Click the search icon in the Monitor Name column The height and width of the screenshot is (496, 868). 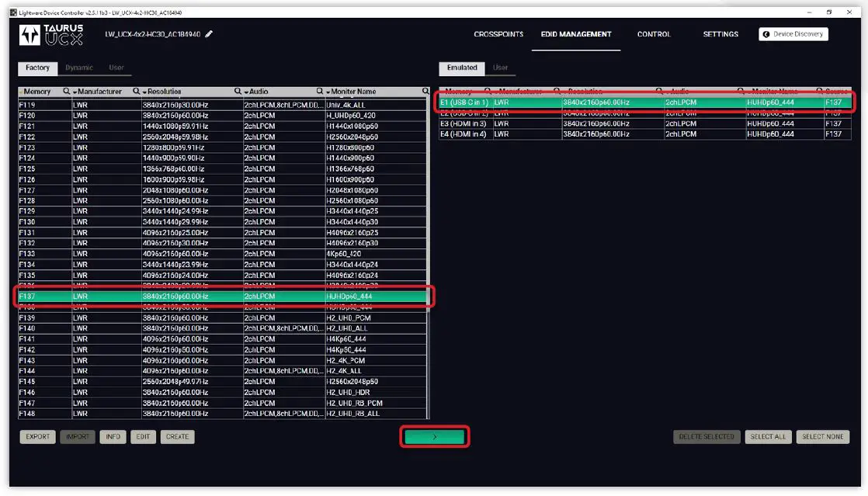tap(425, 92)
